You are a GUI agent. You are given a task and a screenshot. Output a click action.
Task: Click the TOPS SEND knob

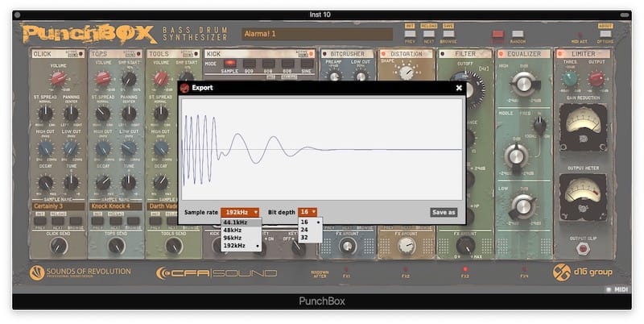(116, 246)
